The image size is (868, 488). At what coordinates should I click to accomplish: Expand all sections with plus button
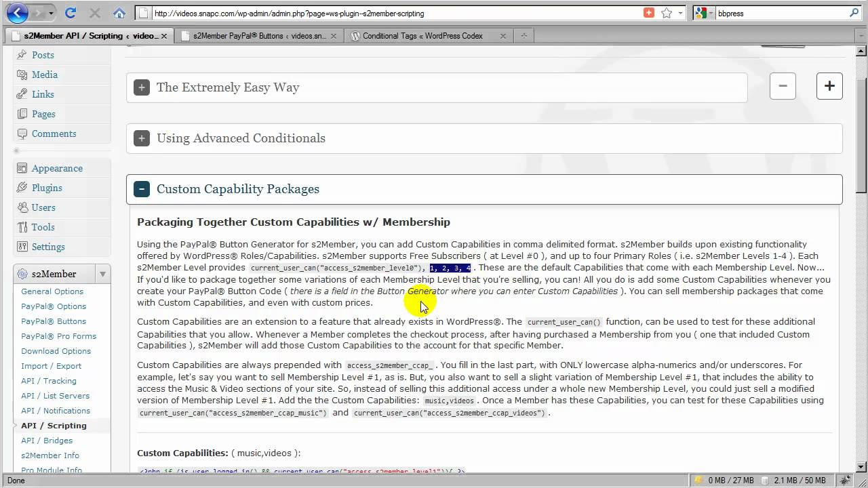click(829, 86)
